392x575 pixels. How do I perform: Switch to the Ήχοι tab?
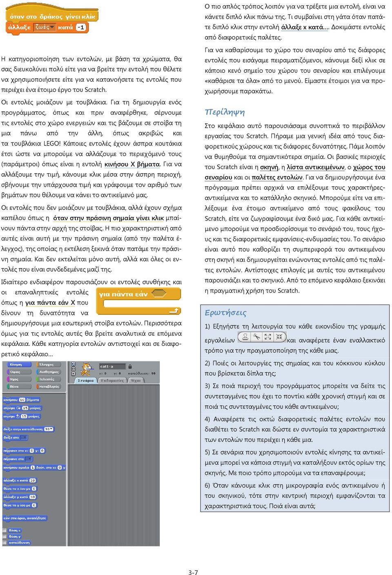[x=136, y=381]
